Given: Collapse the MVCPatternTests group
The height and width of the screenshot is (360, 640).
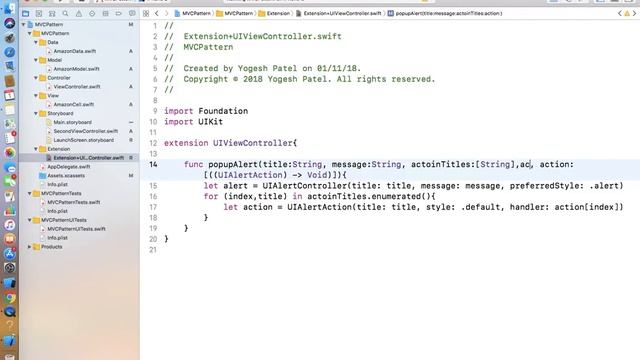Looking at the screenshot, I should coord(30,193).
